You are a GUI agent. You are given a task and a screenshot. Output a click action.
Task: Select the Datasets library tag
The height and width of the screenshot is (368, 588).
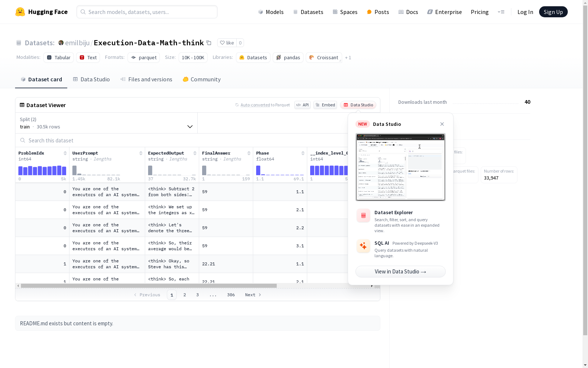point(253,57)
